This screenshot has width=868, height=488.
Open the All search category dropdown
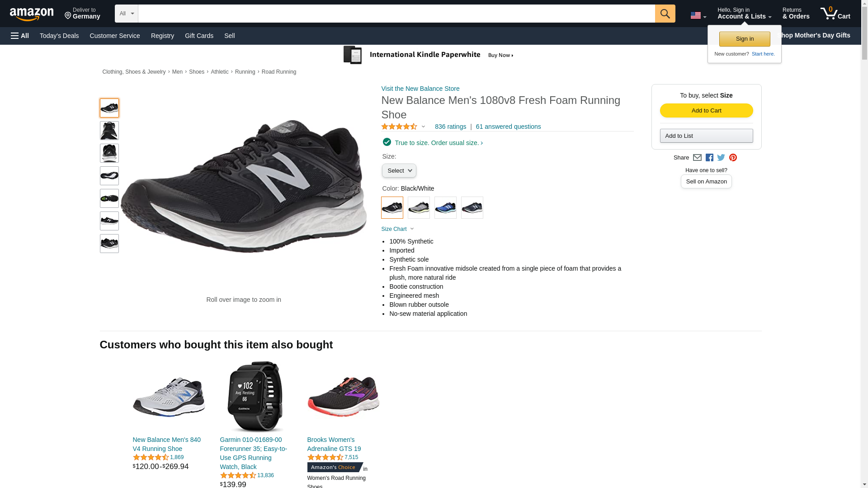(x=126, y=14)
